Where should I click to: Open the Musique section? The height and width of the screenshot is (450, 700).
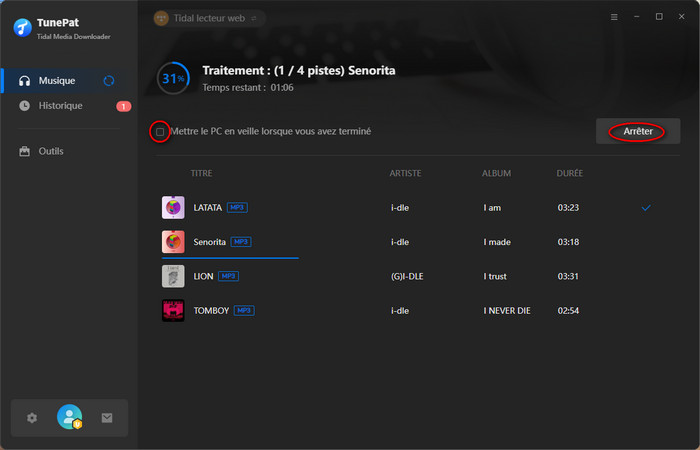tap(67, 81)
